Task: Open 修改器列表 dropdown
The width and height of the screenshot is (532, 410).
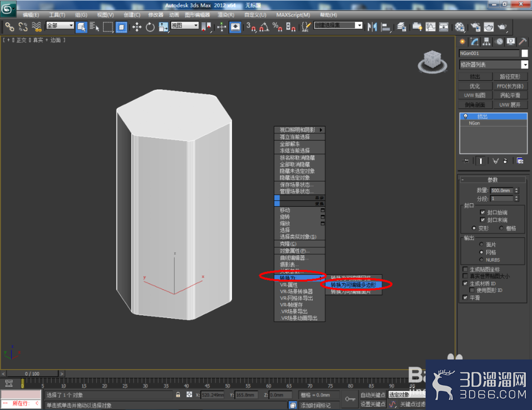Action: click(525, 64)
